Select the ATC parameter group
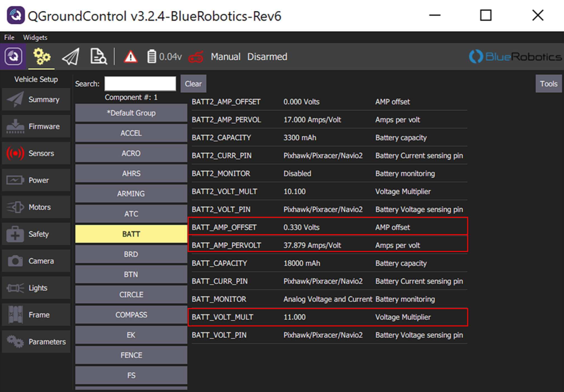The height and width of the screenshot is (392, 564). coord(131,214)
